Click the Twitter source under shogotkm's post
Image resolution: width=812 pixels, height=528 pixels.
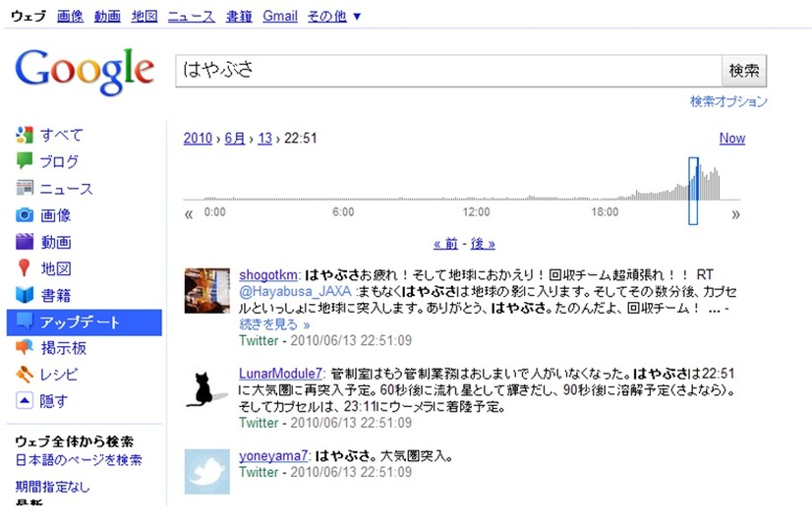point(259,340)
